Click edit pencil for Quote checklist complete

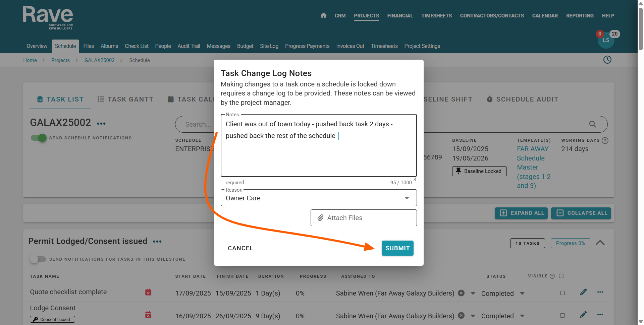[x=583, y=292]
